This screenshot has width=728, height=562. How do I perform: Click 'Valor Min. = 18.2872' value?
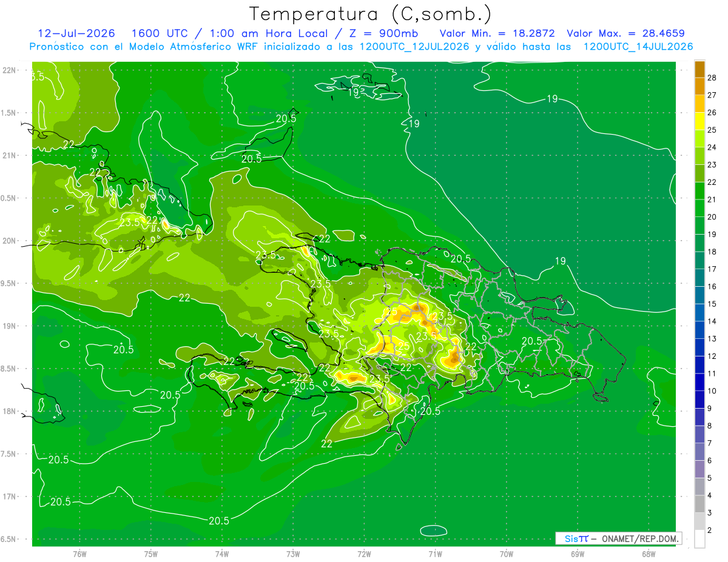pos(497,34)
